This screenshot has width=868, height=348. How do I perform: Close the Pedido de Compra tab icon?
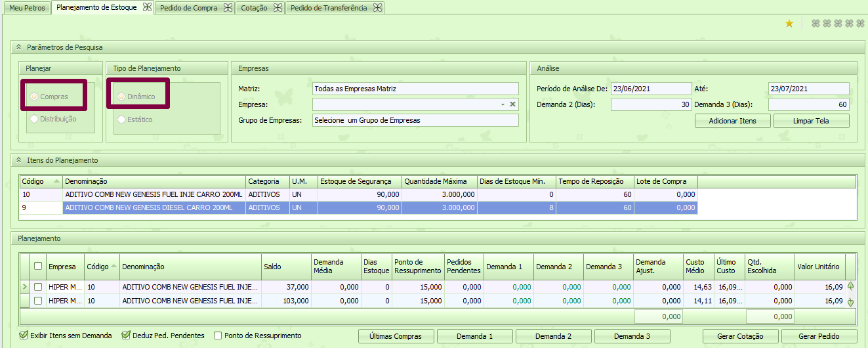[x=228, y=8]
